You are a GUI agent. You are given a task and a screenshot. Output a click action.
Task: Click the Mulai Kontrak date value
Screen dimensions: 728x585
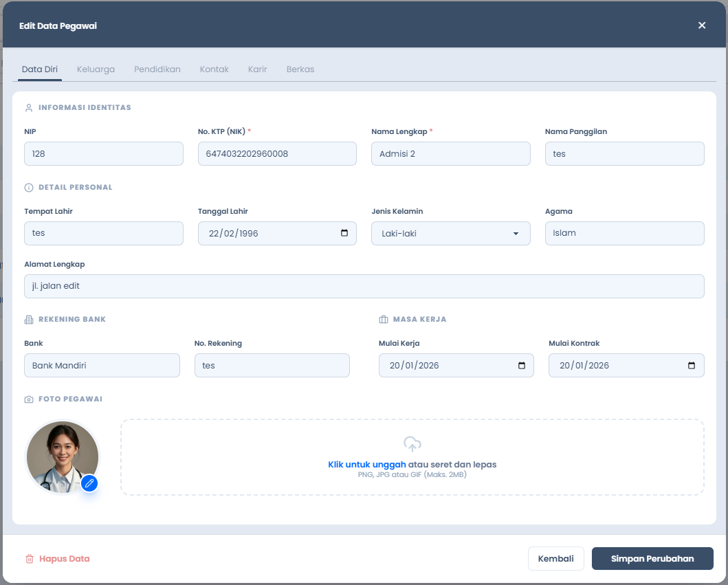[584, 366]
